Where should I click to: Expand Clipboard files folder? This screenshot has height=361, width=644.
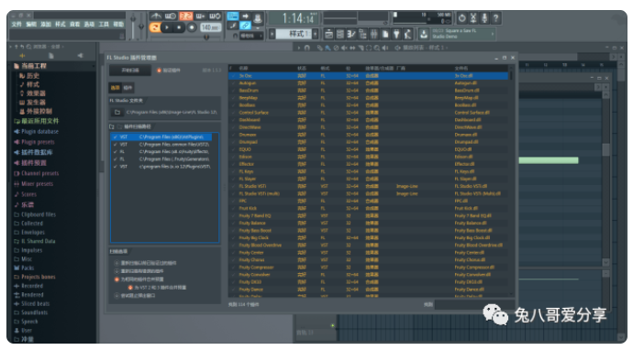click(39, 214)
